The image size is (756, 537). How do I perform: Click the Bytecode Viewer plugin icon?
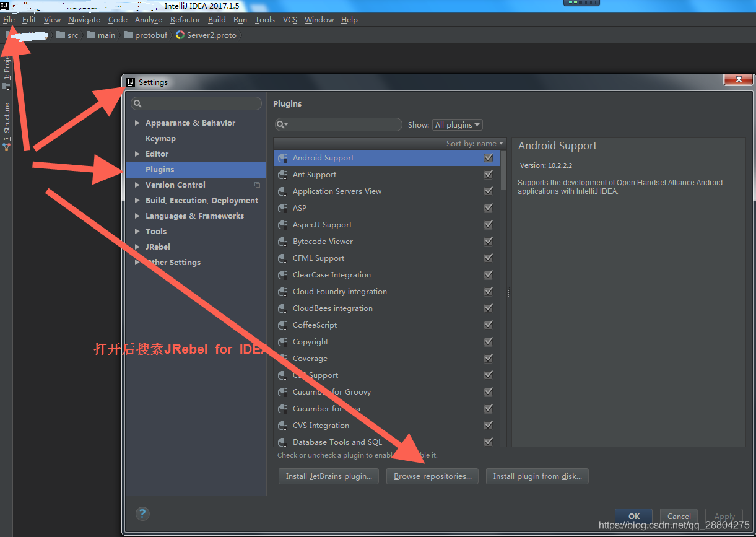(282, 242)
